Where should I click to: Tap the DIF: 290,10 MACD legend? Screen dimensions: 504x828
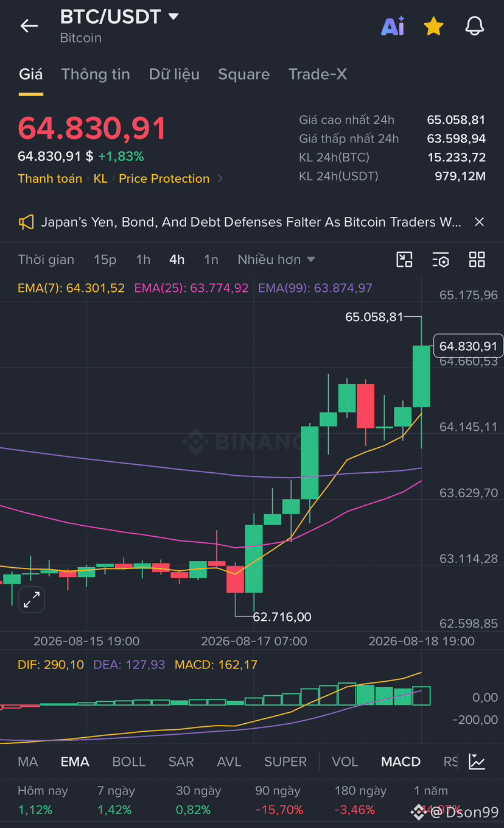point(51,665)
